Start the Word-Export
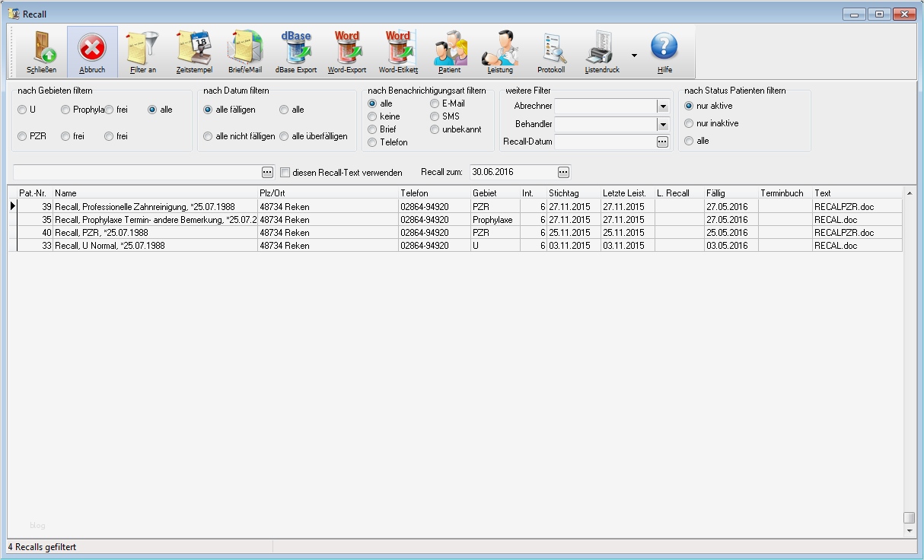The image size is (924, 560). 347,48
